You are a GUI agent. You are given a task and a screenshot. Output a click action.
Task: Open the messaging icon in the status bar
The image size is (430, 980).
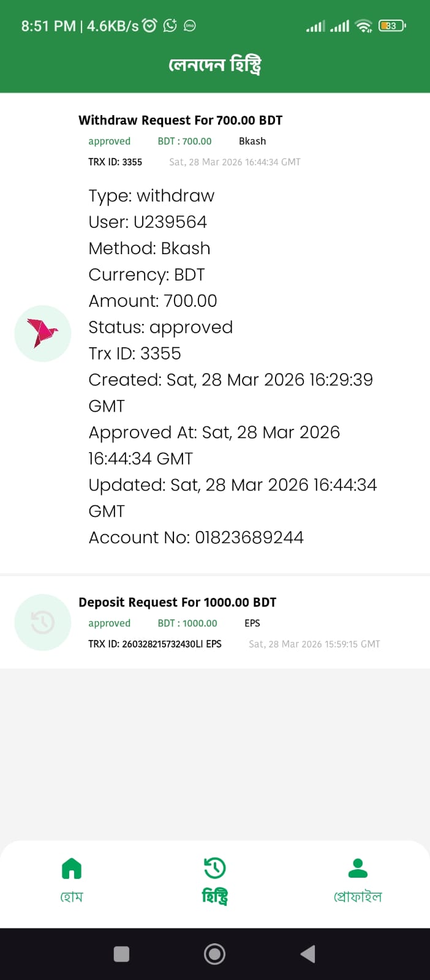(x=190, y=25)
